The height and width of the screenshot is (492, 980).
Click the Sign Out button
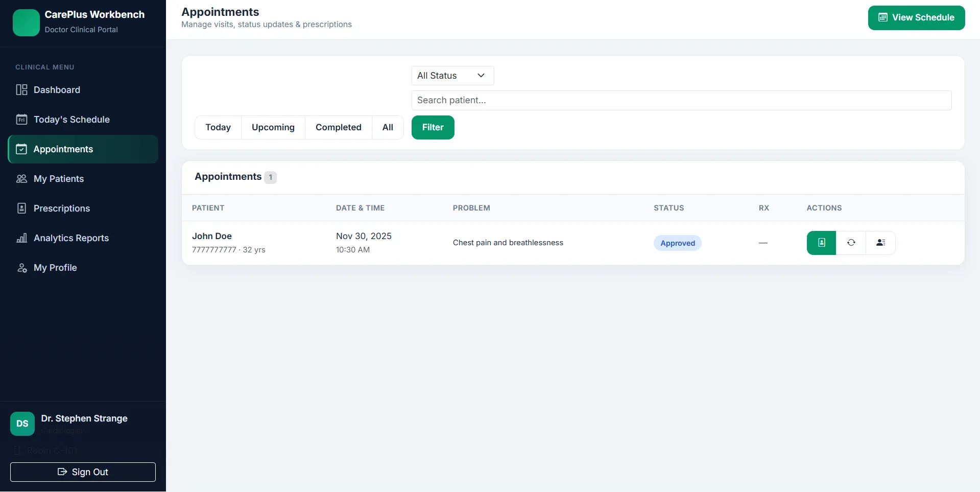83,472
